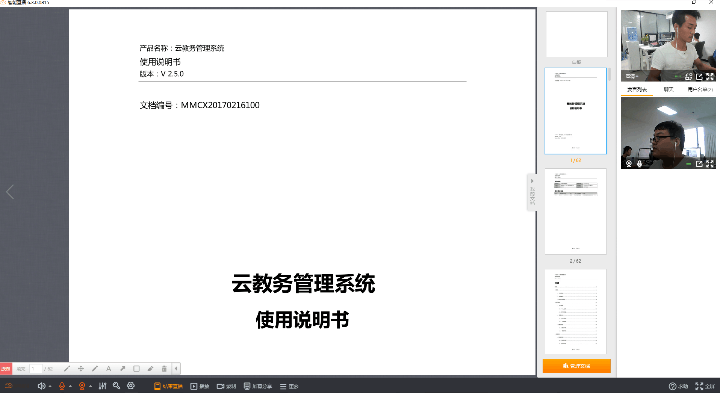Click the orange button below page thumbnails

[577, 366]
